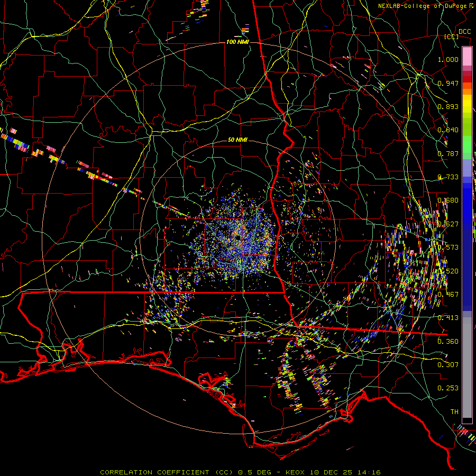Click the 0.253 scale value

pyautogui.click(x=448, y=388)
